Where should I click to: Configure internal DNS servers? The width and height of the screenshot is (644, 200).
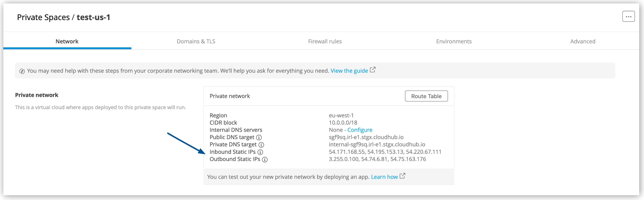click(360, 130)
